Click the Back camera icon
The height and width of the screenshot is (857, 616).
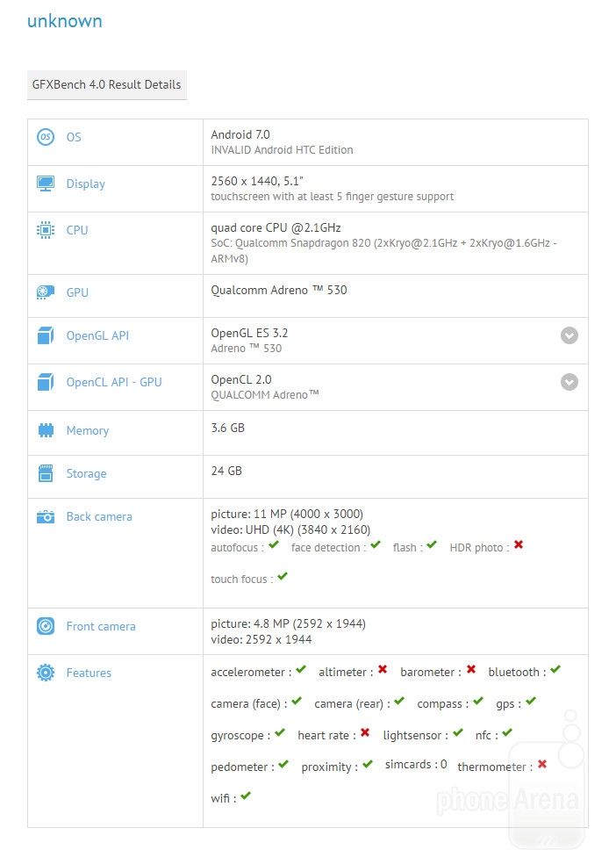46,516
